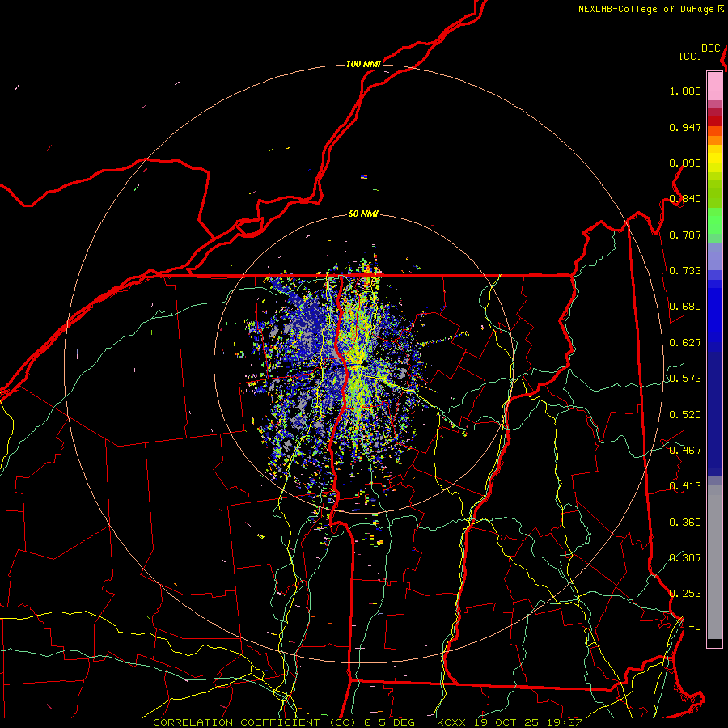Select the 0.680 legend value
Image resolution: width=728 pixels, height=728 pixels.
click(x=685, y=307)
